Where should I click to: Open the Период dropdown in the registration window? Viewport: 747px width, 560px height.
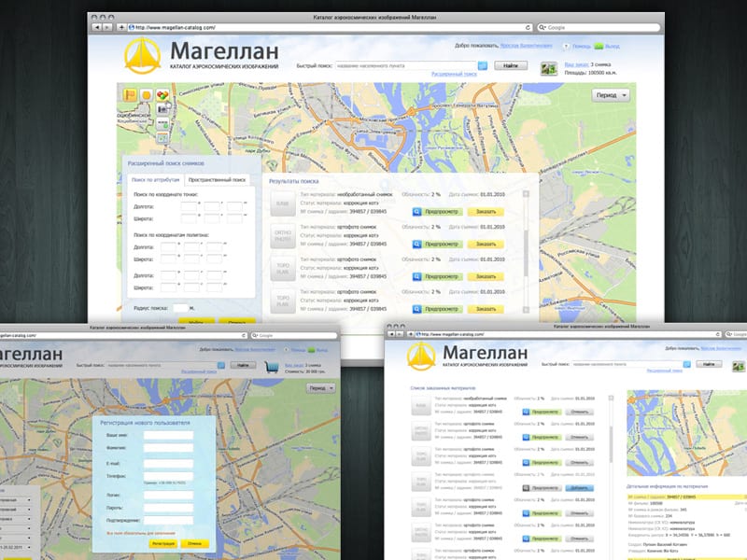pyautogui.click(x=320, y=388)
